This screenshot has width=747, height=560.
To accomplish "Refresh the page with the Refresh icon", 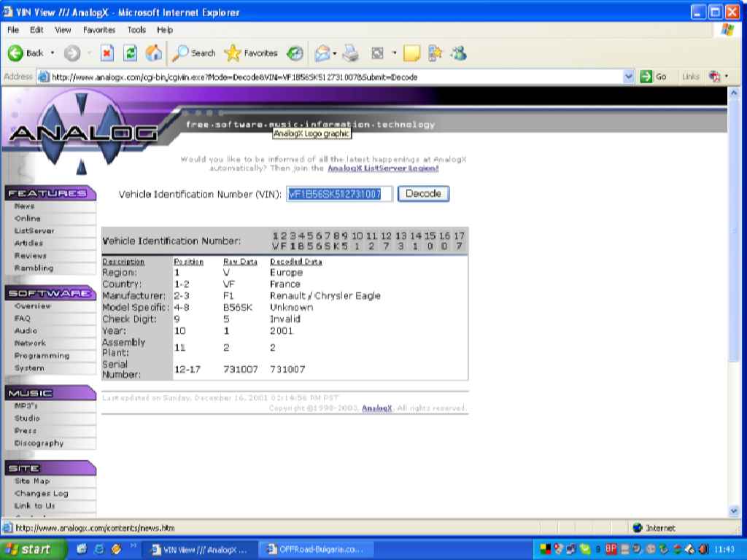I will (x=130, y=53).
